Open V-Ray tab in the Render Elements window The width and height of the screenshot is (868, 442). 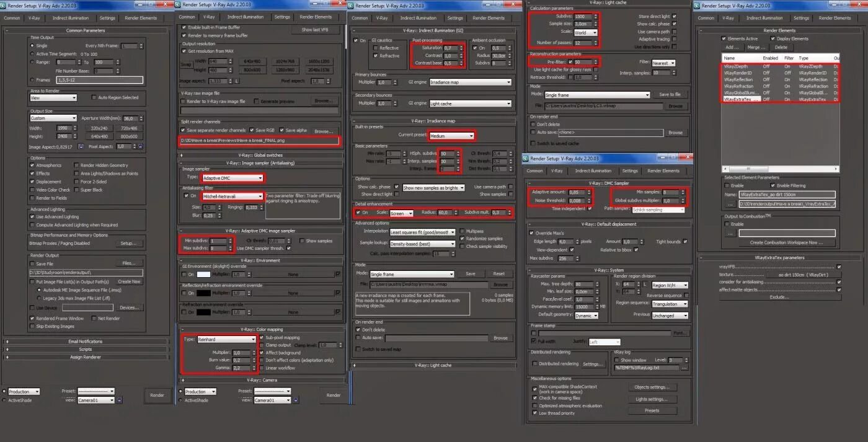point(729,18)
